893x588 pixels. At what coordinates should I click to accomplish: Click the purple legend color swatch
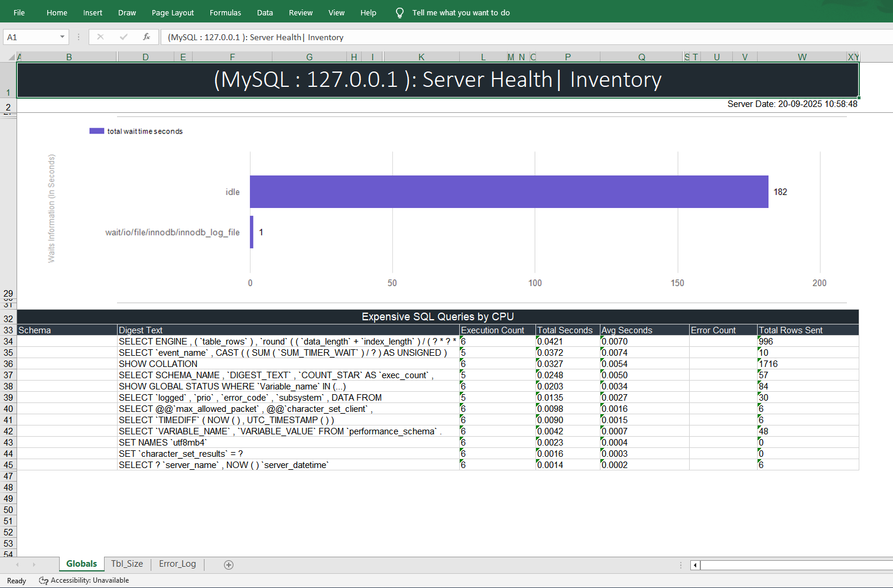(x=96, y=131)
